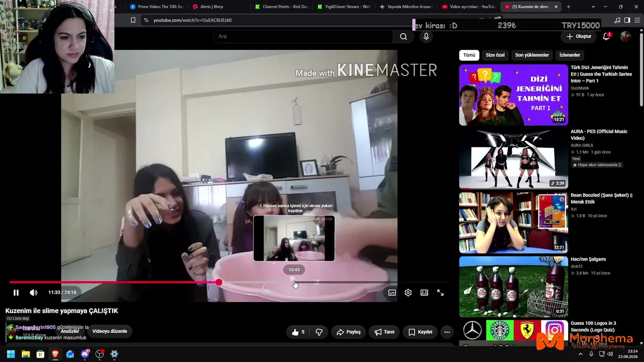Open Brave browser taskbar icon
644x362 pixels.
point(55,354)
